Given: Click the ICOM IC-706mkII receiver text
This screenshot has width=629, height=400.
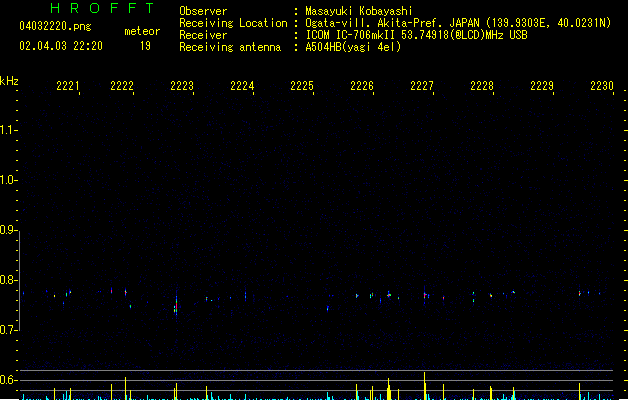Looking at the screenshot, I should (416, 35).
